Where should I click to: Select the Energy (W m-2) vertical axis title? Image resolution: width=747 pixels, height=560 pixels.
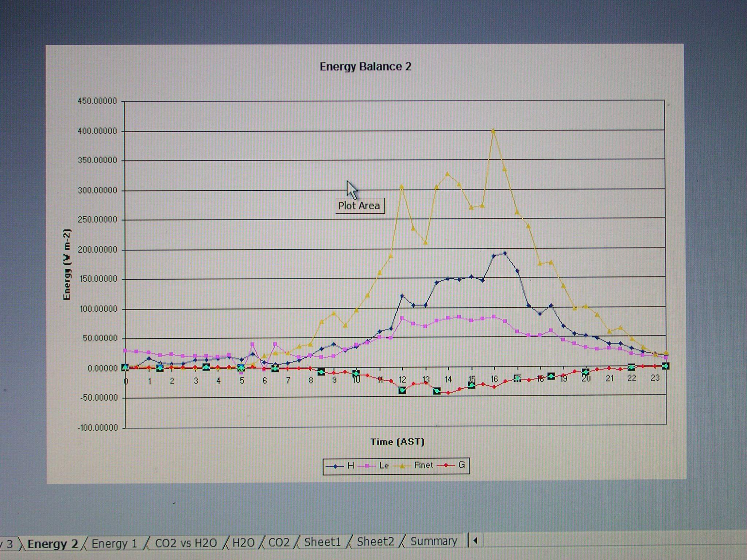tap(67, 265)
